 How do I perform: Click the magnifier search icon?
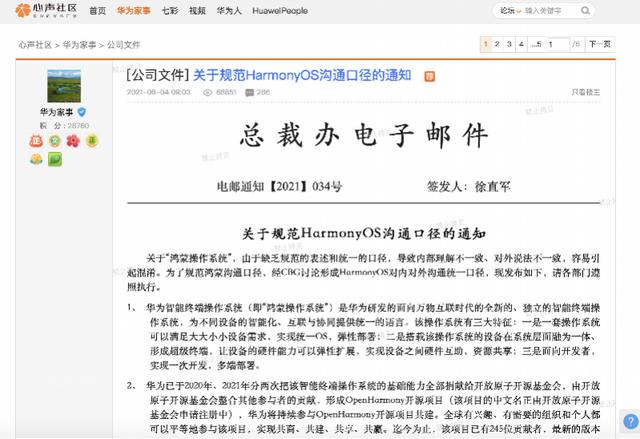tap(585, 11)
